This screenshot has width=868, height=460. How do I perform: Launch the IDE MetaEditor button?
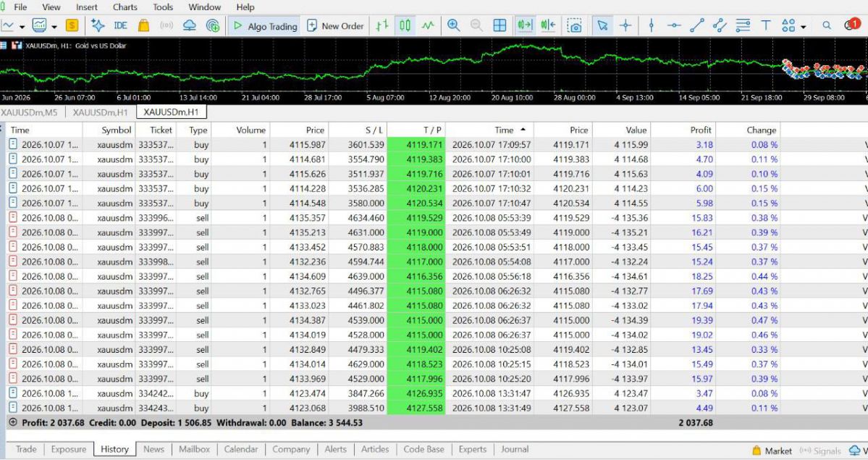120,25
